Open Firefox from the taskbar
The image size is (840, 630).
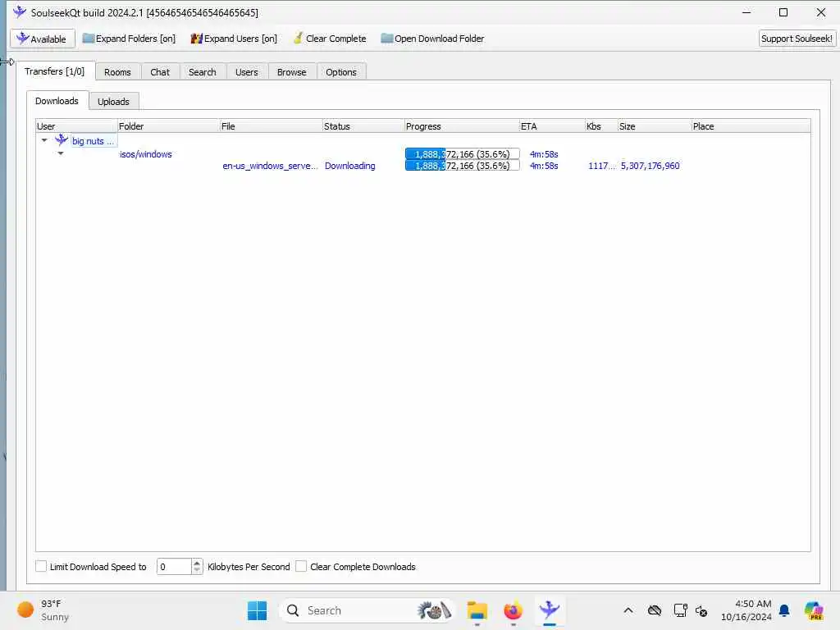pyautogui.click(x=514, y=610)
